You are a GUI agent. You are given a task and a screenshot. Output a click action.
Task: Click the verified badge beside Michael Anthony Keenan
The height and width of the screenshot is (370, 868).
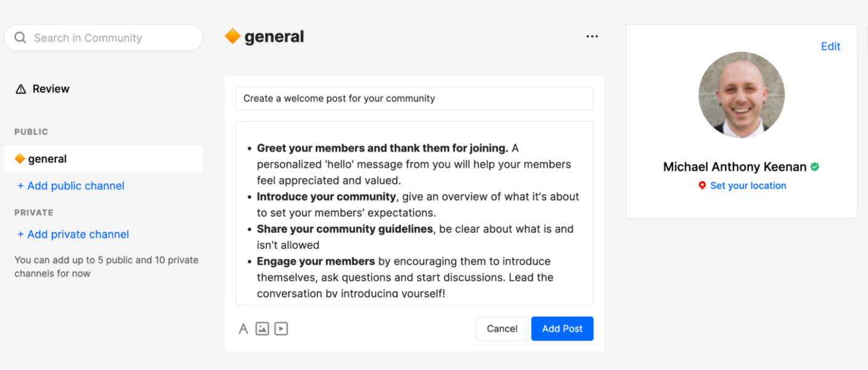[x=815, y=166]
